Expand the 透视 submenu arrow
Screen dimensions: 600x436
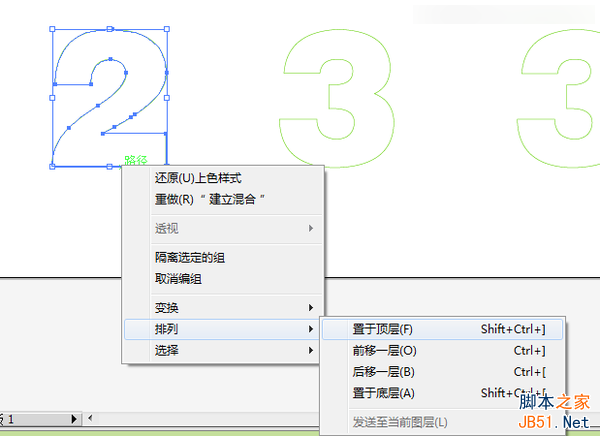(x=311, y=229)
